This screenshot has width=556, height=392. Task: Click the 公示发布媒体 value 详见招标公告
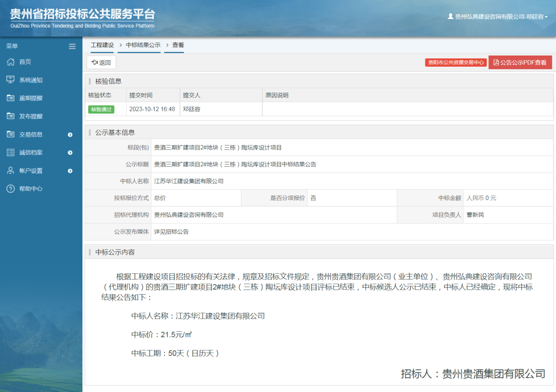coord(171,232)
